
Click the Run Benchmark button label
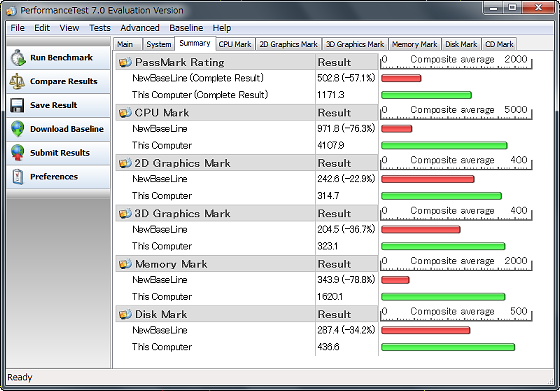[61, 57]
